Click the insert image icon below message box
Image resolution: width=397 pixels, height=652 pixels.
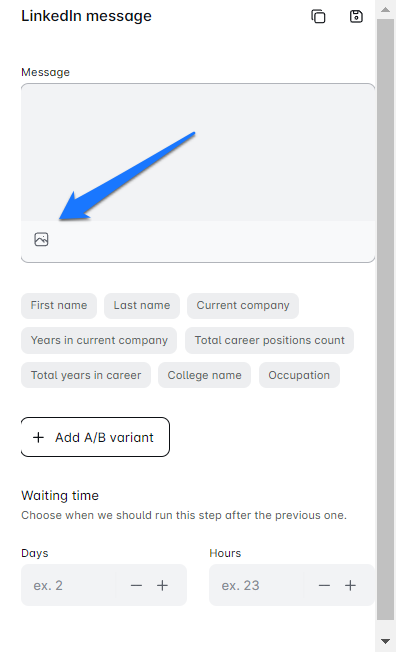coord(41,240)
